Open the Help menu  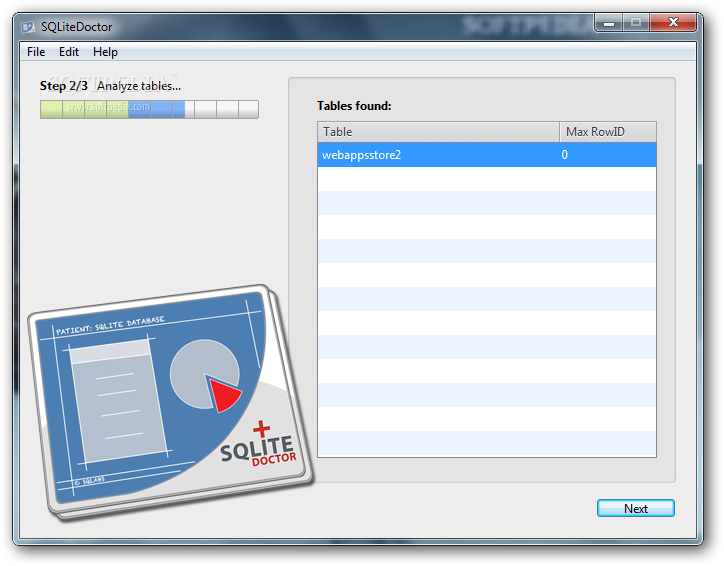point(105,52)
